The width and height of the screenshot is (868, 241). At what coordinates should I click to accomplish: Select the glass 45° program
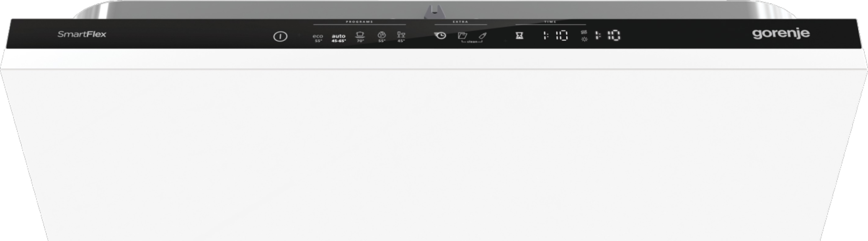click(401, 37)
